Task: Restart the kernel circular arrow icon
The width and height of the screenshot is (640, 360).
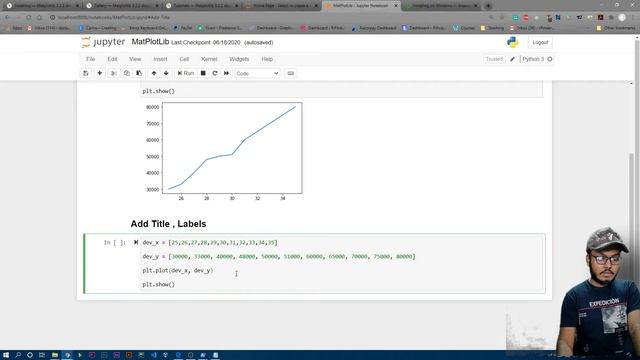Action: tap(215, 73)
